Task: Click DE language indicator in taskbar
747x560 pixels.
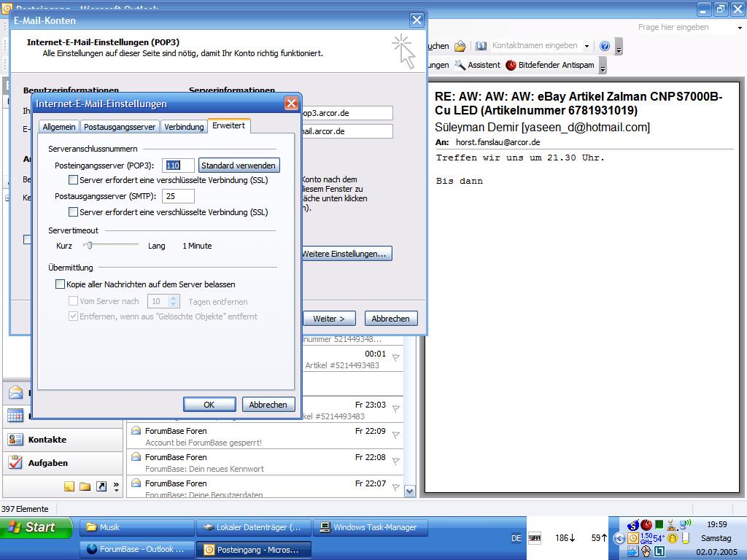Action: [516, 538]
